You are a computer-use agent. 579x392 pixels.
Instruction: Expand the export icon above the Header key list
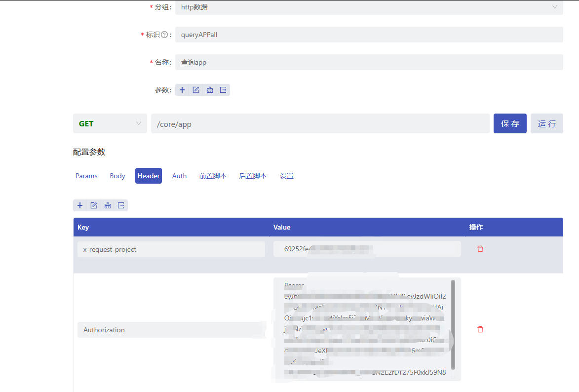(121, 205)
